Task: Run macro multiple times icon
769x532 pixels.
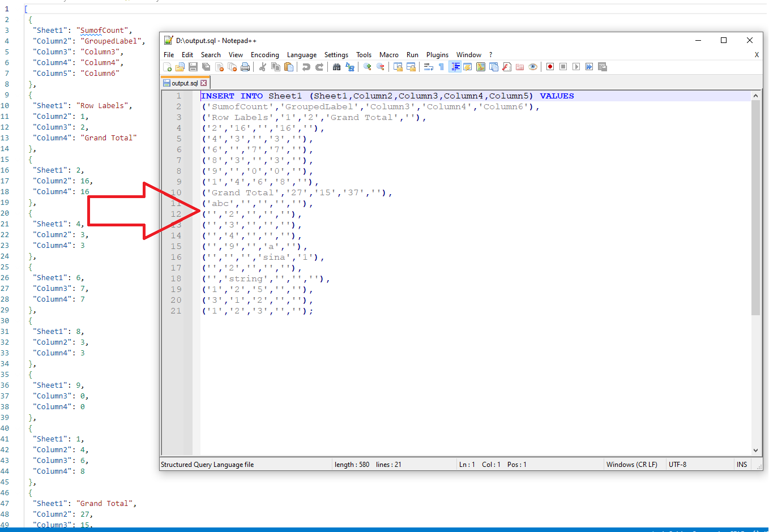Action: tap(589, 67)
